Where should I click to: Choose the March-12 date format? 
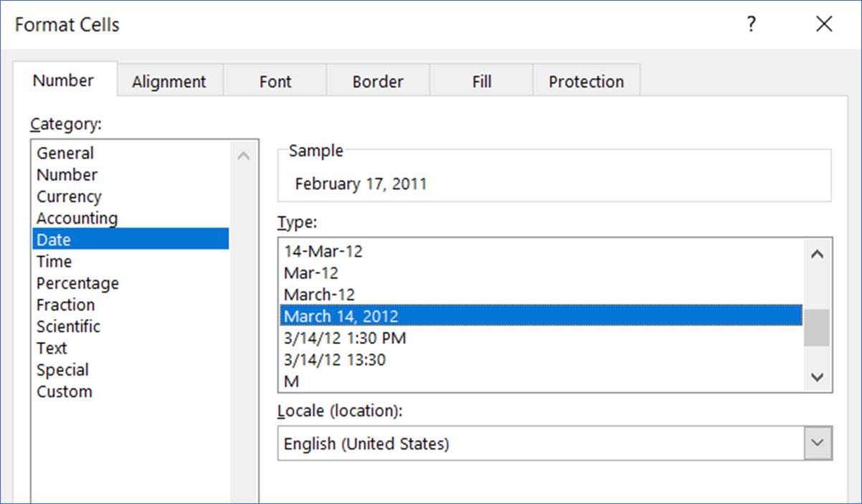coord(319,294)
